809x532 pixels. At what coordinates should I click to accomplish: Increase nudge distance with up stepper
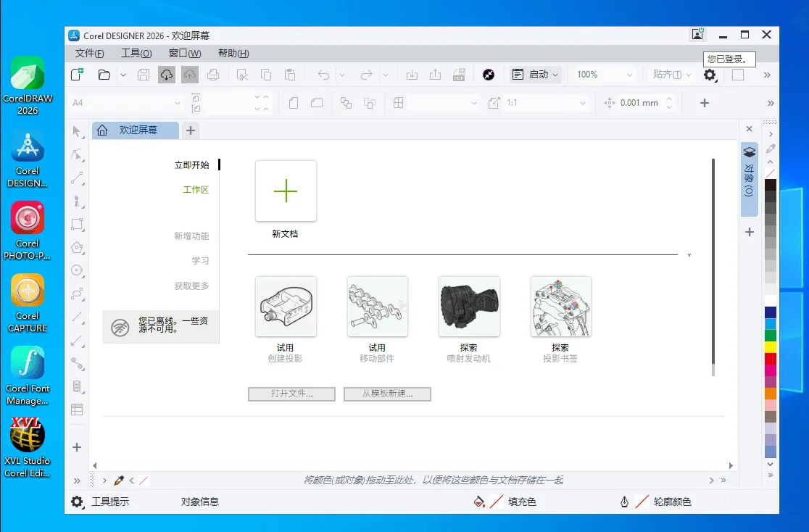668,99
